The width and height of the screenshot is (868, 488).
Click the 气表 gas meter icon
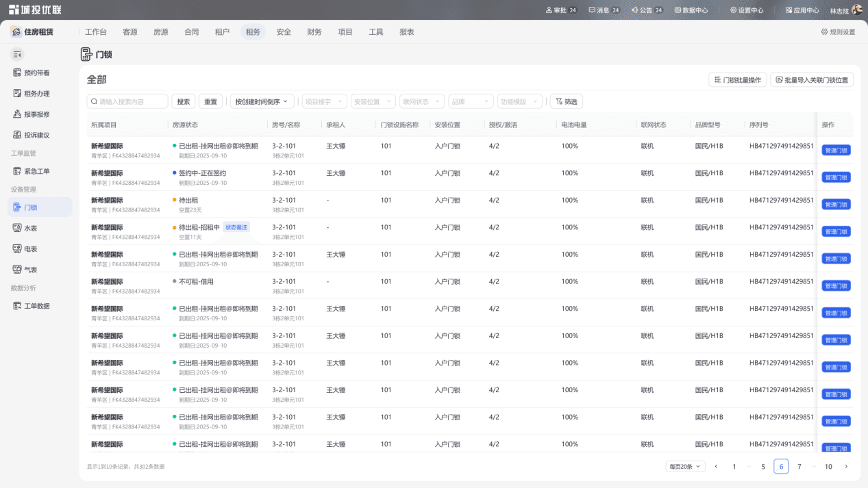[x=18, y=270]
